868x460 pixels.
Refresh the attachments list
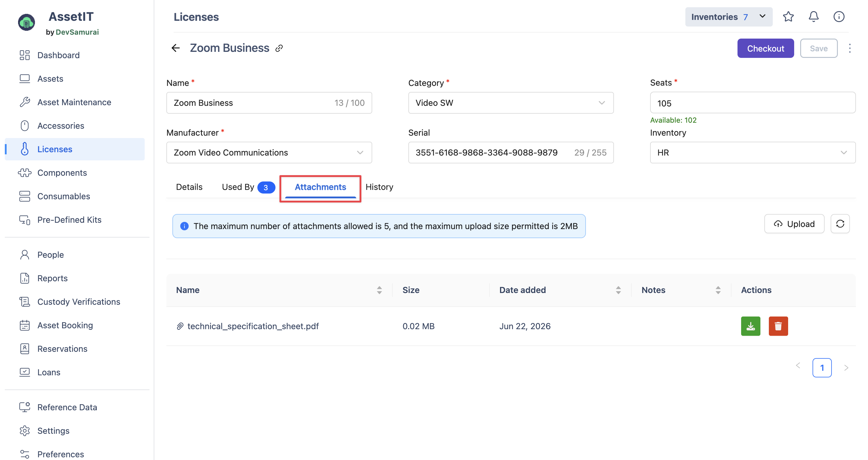pos(840,224)
